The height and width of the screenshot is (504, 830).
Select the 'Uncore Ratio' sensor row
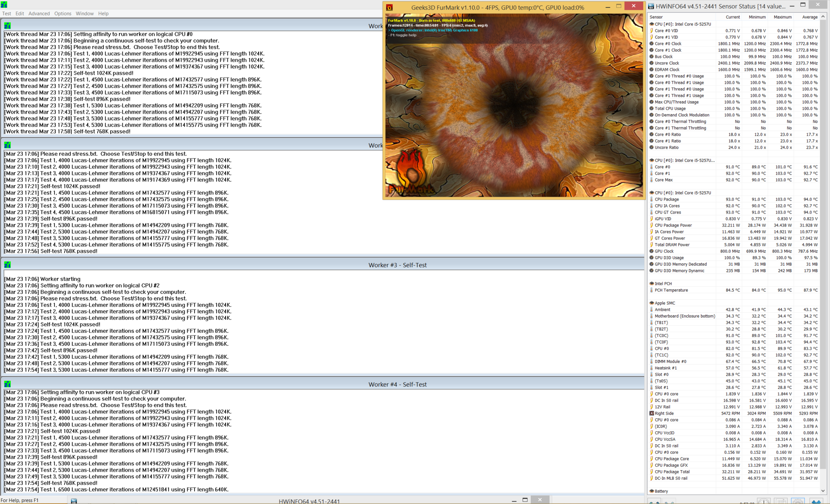pyautogui.click(x=734, y=147)
